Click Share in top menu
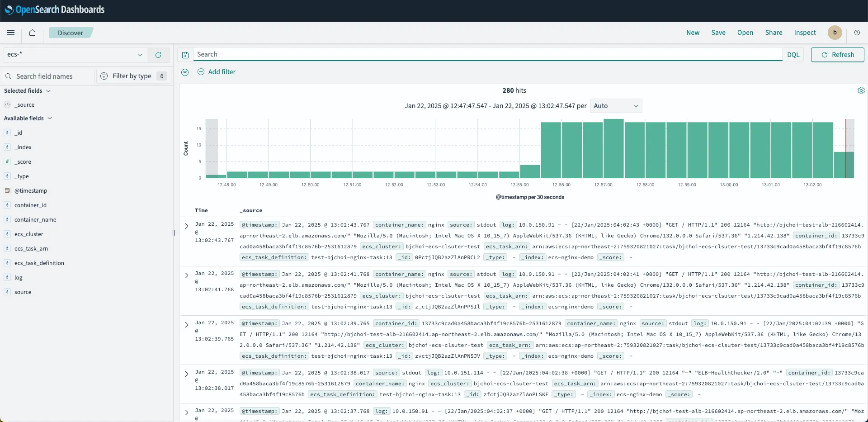 774,33
